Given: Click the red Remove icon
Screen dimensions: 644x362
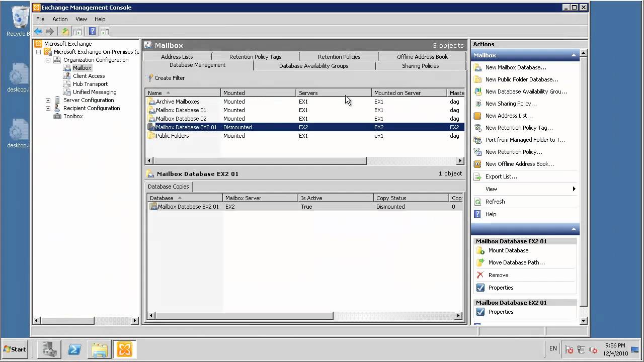Looking at the screenshot, I should (x=480, y=275).
